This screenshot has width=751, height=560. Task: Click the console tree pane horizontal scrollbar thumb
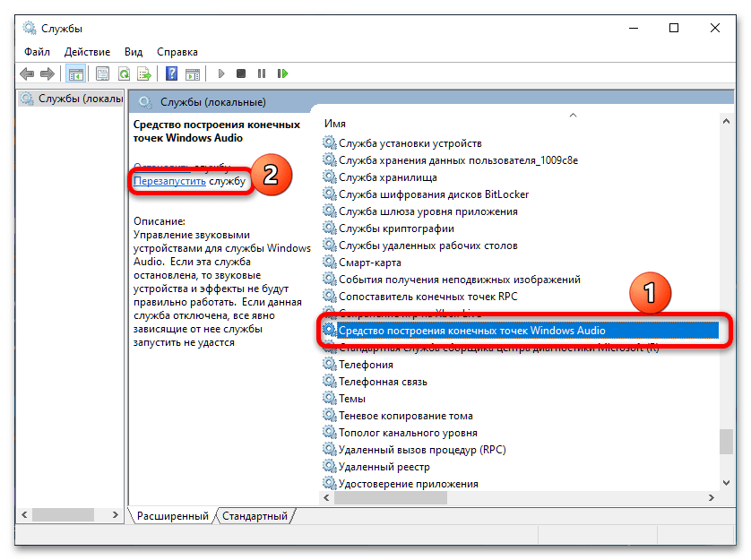click(63, 515)
